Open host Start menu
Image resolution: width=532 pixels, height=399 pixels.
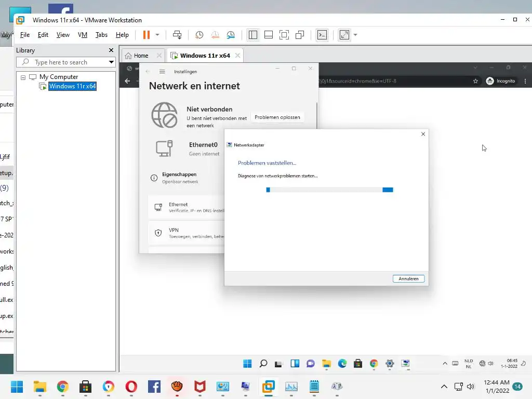(17, 387)
